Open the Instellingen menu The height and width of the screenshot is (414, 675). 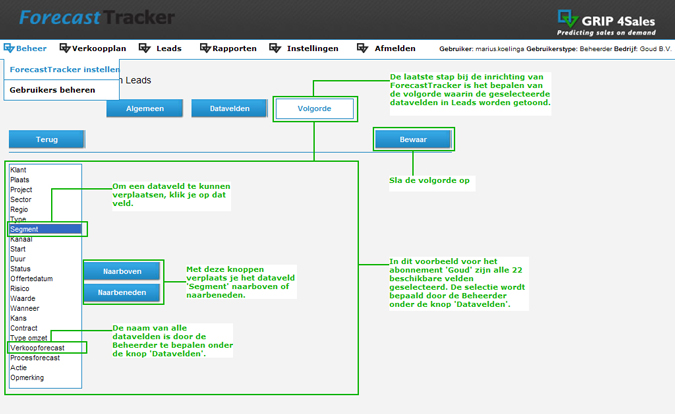pos(313,48)
